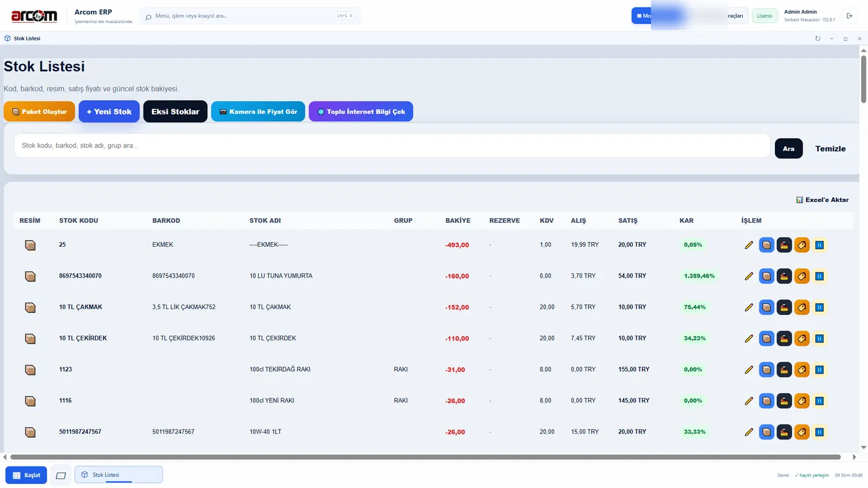
Task: Click the dark factory icon in the 10 TL ÇAKMAK row
Action: pos(784,308)
